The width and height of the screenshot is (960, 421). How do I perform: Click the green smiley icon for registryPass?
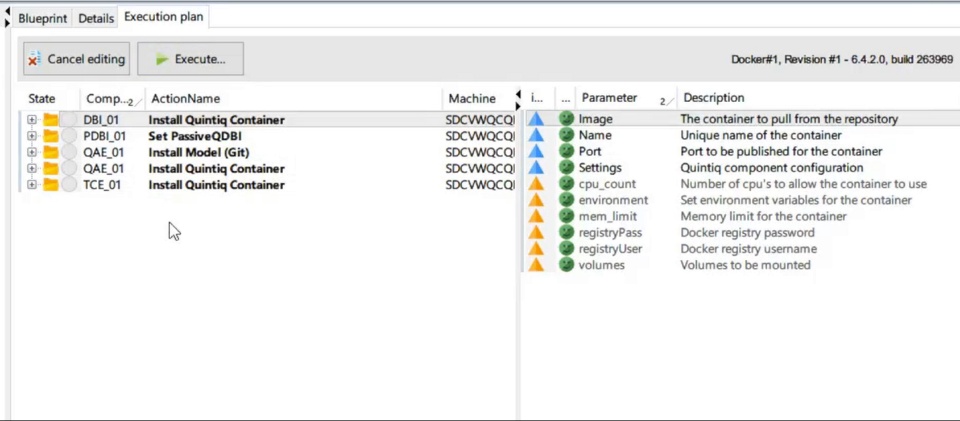point(567,233)
